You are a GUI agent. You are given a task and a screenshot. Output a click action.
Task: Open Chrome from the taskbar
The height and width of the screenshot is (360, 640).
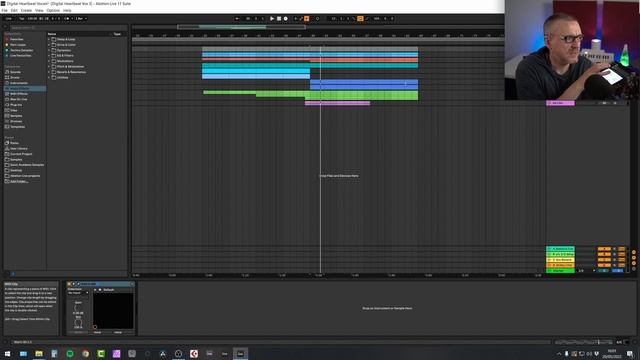[x=85, y=353]
